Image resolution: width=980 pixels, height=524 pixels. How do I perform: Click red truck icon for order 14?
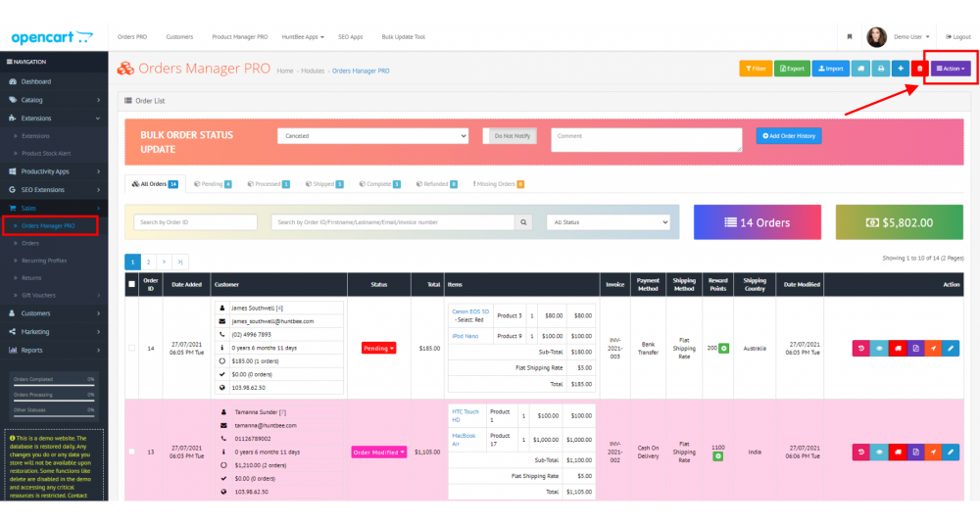898,349
